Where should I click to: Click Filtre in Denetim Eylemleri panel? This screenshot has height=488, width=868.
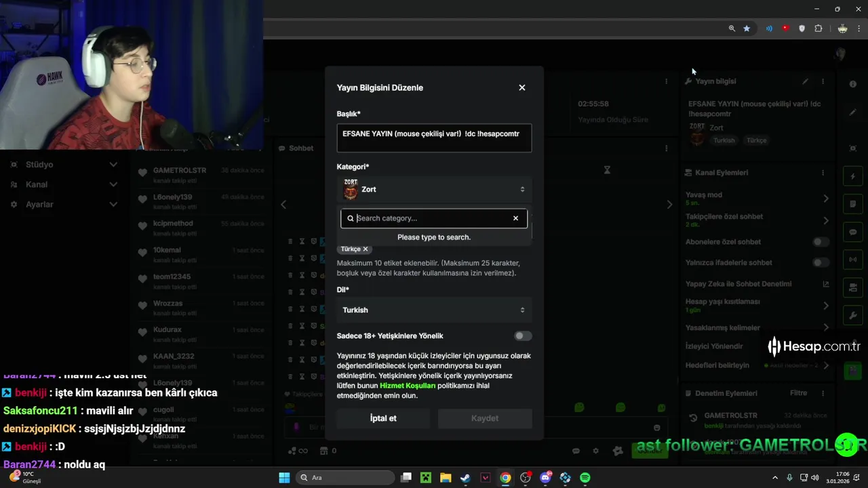coord(798,393)
